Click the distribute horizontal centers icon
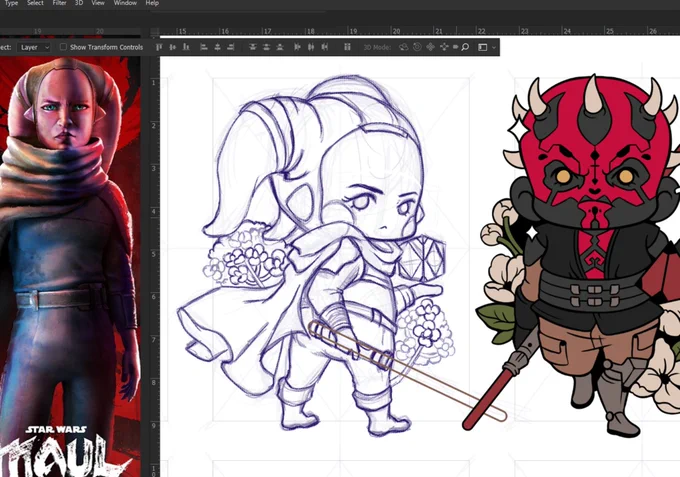This screenshot has width=680, height=477. 311,47
